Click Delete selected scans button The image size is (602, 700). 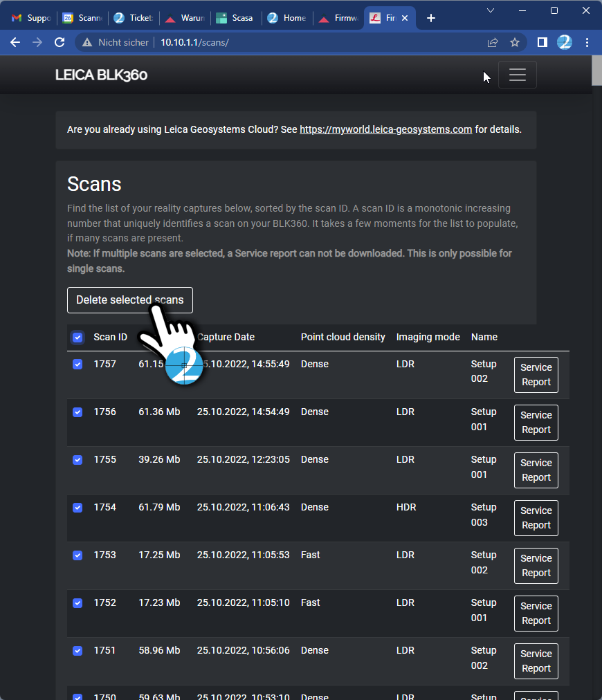pyautogui.click(x=130, y=300)
